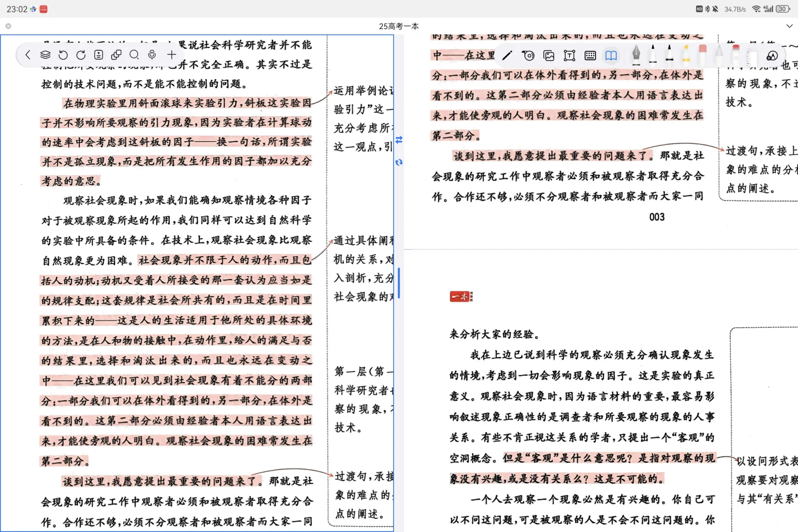Select the pencil handwriting mode icon
Screen dimensions: 798x532
click(507, 55)
